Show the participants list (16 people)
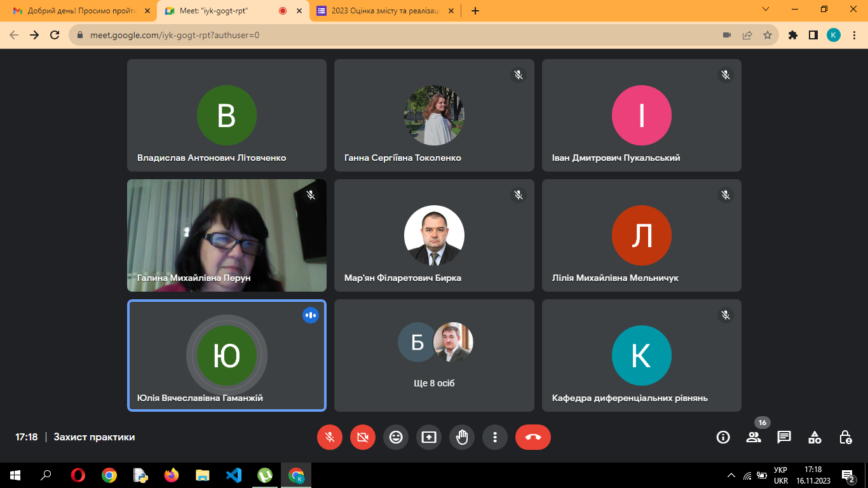Image resolution: width=868 pixels, height=488 pixels. click(x=754, y=437)
